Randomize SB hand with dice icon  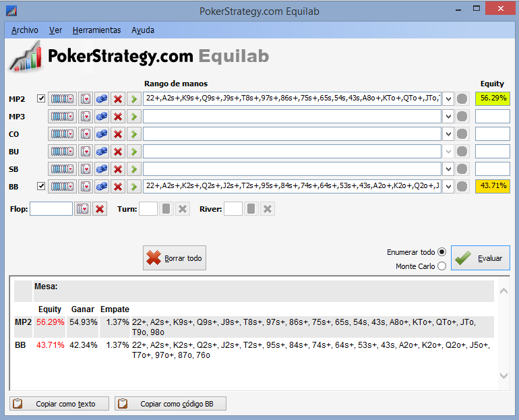102,169
